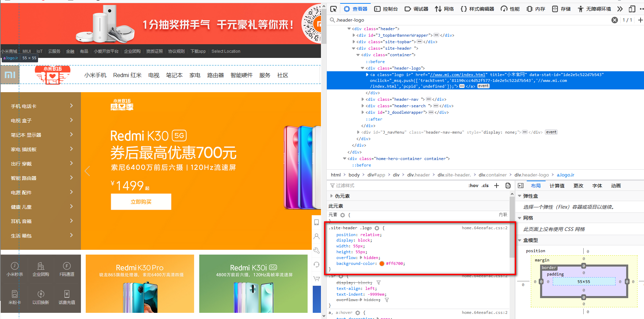The height and width of the screenshot is (319, 644).
Task: Toggle the :hov pseudo-class panel
Action: 473,185
